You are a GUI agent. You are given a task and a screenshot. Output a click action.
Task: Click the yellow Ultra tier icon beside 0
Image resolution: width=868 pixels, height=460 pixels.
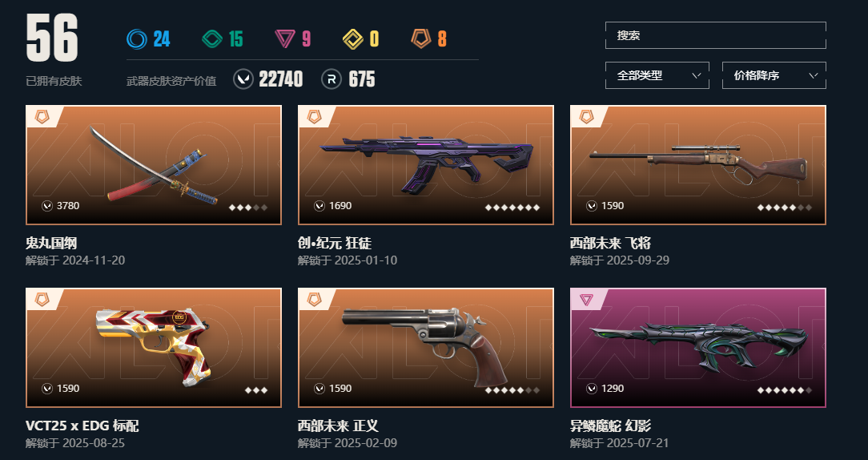[352, 39]
